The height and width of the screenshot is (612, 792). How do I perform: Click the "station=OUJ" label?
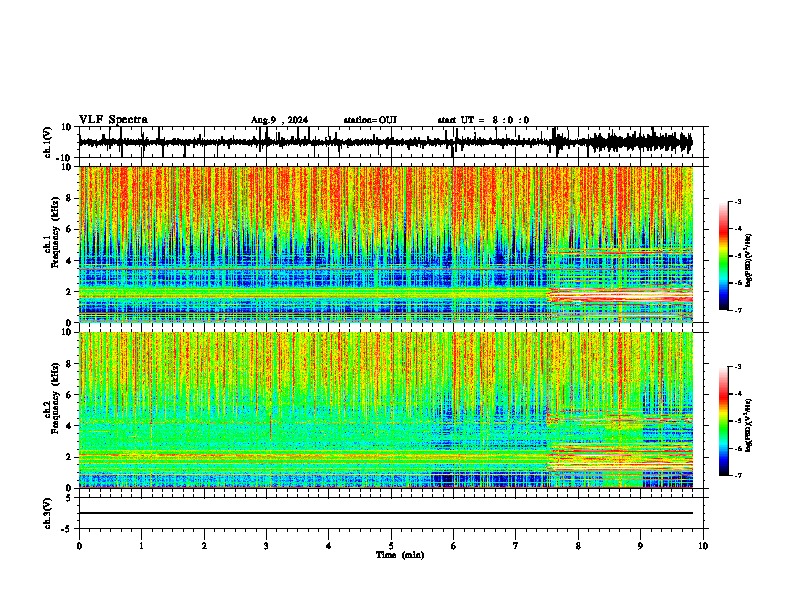(370, 120)
